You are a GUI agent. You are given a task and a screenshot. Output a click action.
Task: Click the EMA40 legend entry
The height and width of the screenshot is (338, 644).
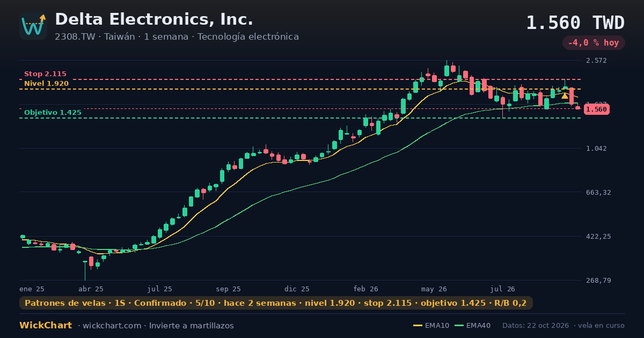[472, 326]
